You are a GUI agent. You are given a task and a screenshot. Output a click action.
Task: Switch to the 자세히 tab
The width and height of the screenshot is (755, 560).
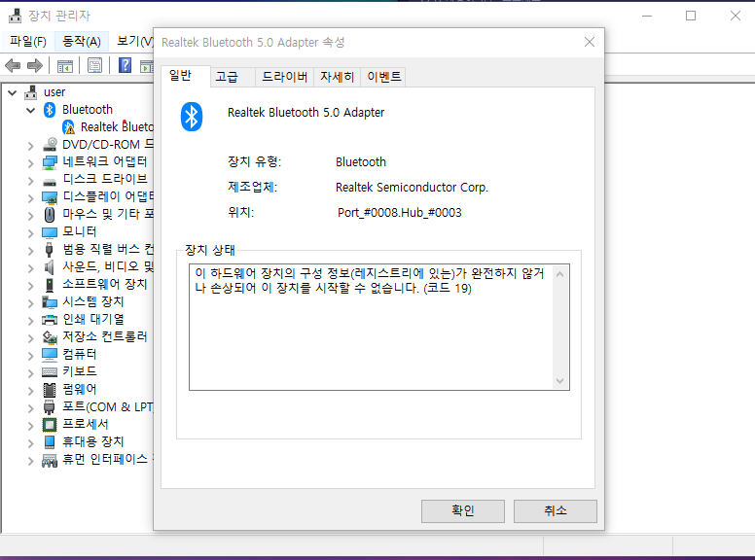[337, 77]
